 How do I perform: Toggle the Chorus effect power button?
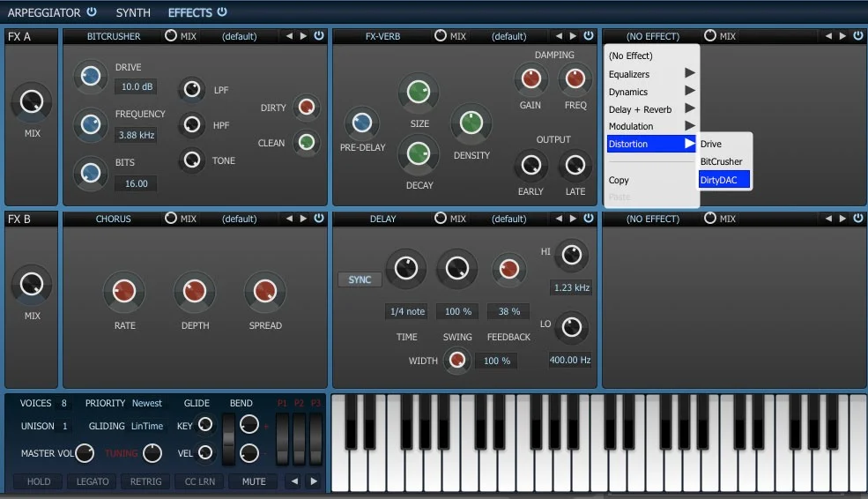point(319,219)
